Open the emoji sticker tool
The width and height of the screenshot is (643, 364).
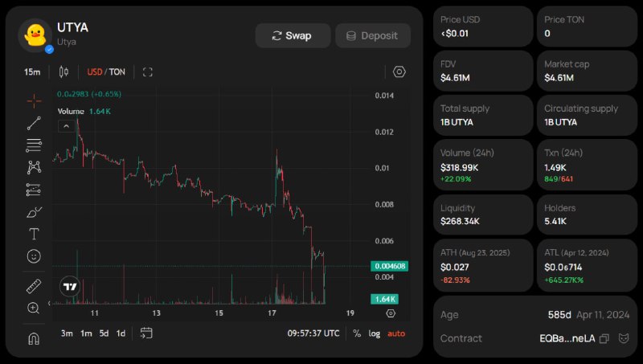34,256
